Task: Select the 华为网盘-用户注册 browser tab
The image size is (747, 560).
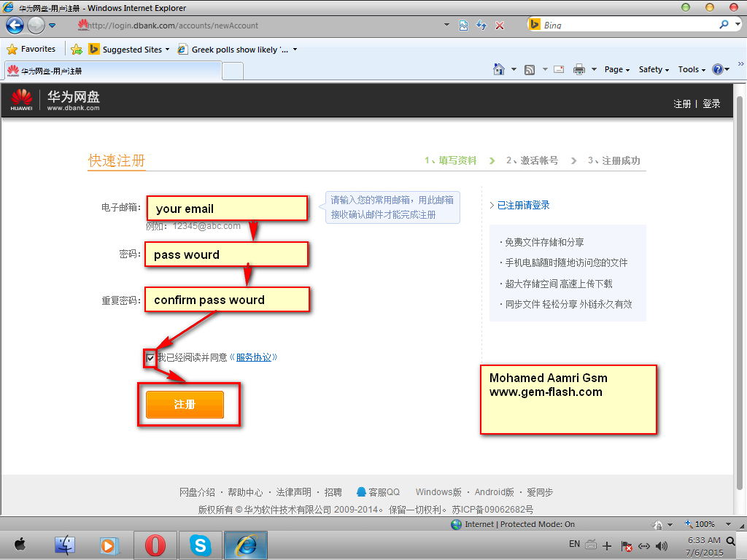Action: (x=113, y=71)
